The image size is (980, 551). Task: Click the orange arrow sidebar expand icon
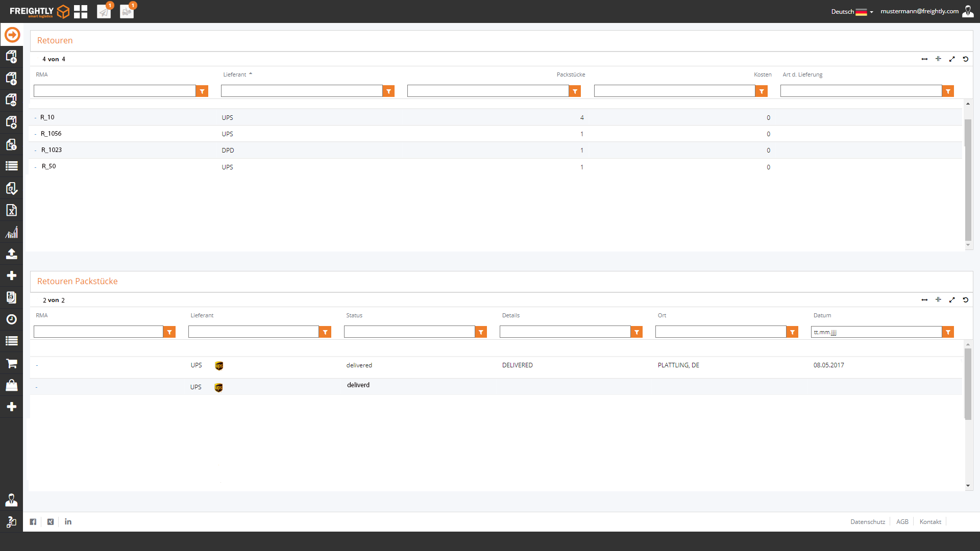[x=12, y=35]
